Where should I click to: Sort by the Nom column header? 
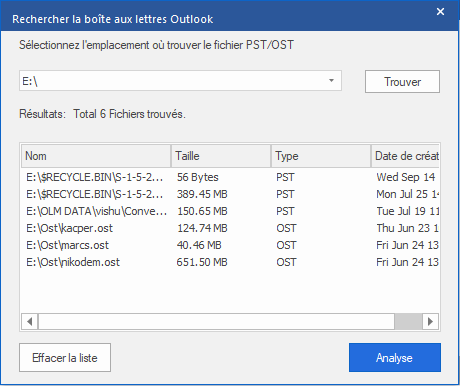pos(96,156)
